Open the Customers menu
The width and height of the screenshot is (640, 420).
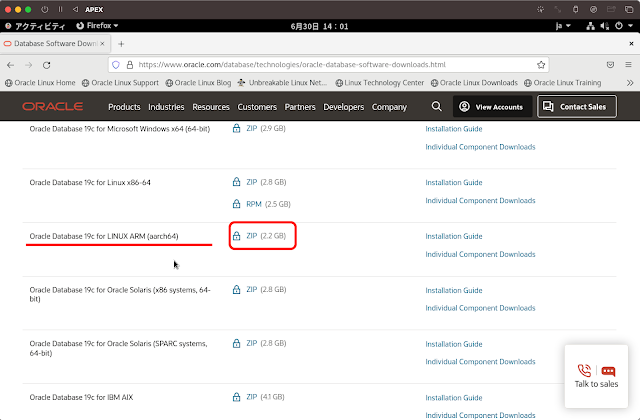(257, 107)
